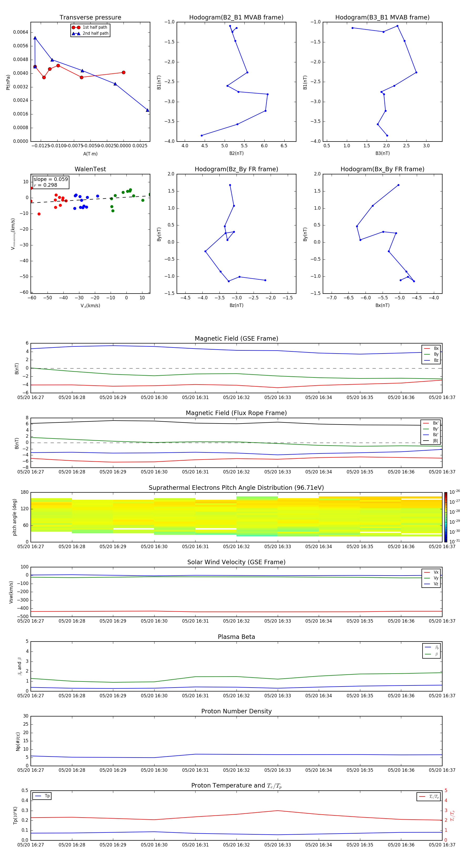This screenshot has height=868, width=473.
Task: Click the "Proton Temperature and Te/Tp" title
Action: coord(236,785)
